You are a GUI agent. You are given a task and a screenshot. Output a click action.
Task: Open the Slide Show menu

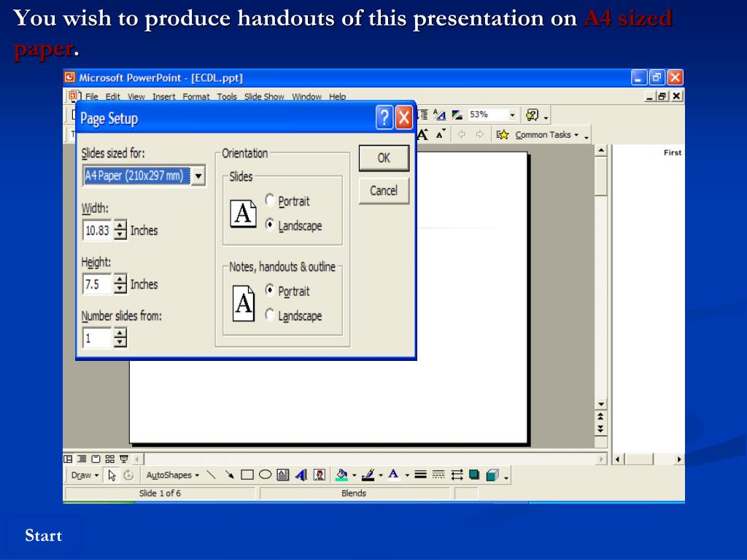(x=264, y=97)
